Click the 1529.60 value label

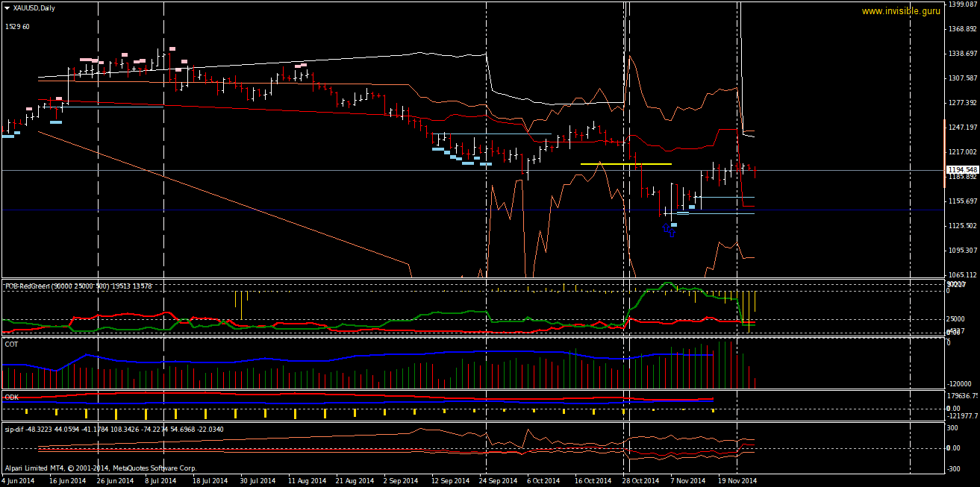pos(17,27)
